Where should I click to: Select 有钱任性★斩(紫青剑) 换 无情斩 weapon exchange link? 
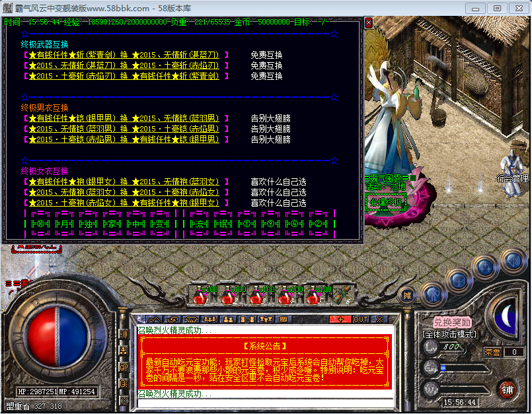[x=126, y=55]
